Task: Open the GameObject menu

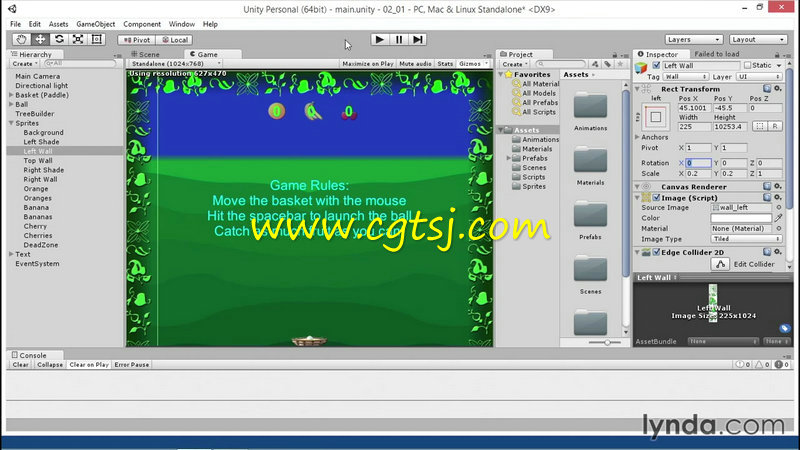Action: 95,24
